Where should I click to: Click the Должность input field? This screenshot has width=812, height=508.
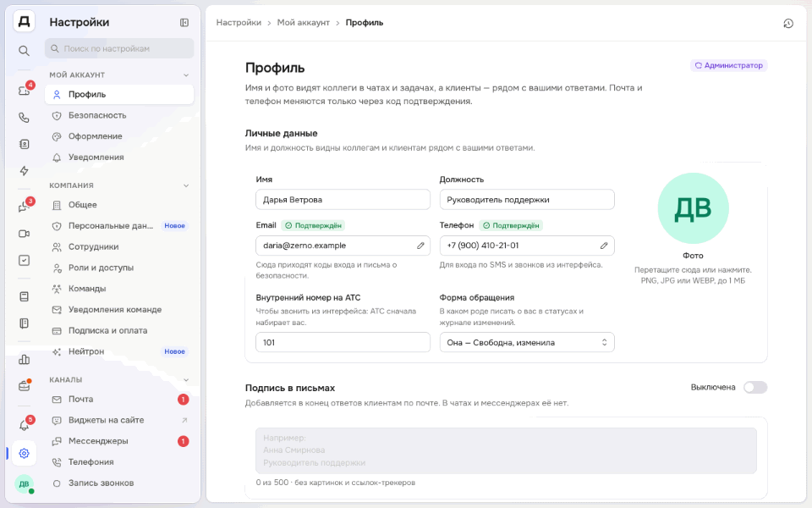[x=527, y=200]
